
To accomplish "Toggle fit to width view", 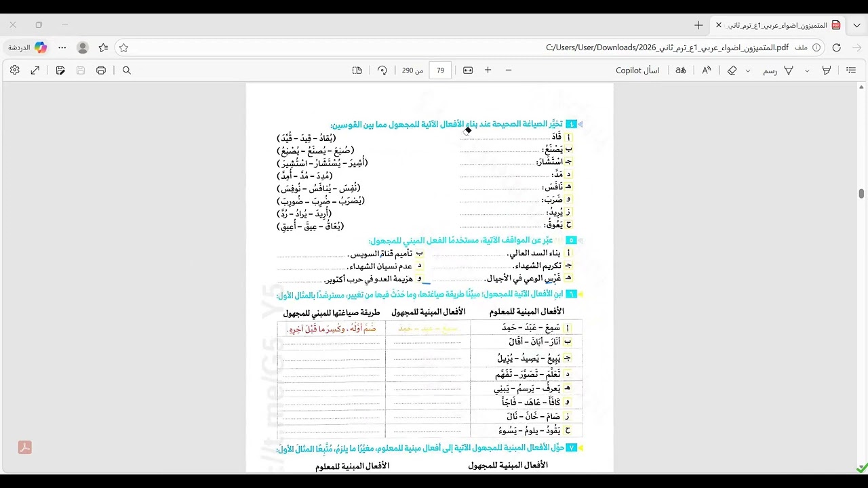I will [x=468, y=70].
